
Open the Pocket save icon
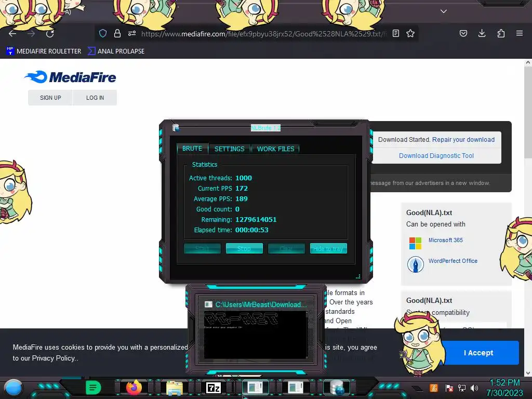(x=463, y=33)
